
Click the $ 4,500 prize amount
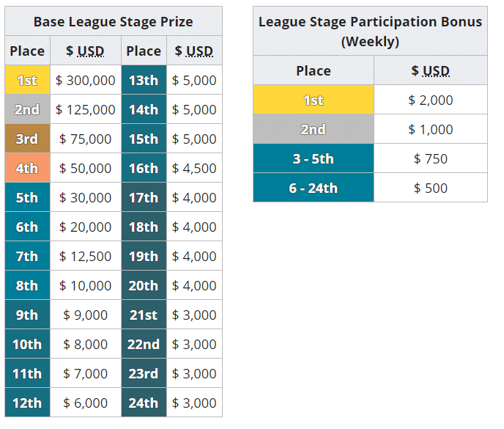(x=194, y=169)
